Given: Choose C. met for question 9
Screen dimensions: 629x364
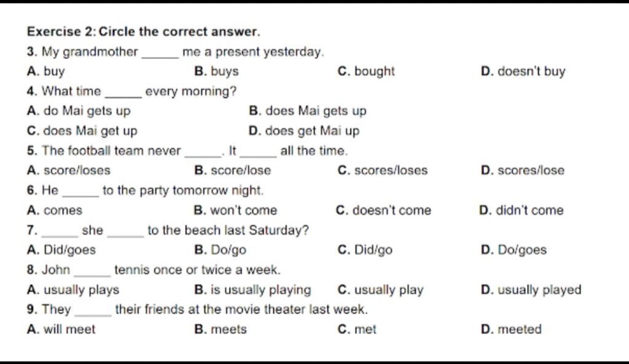Looking at the screenshot, I should click(x=357, y=329).
